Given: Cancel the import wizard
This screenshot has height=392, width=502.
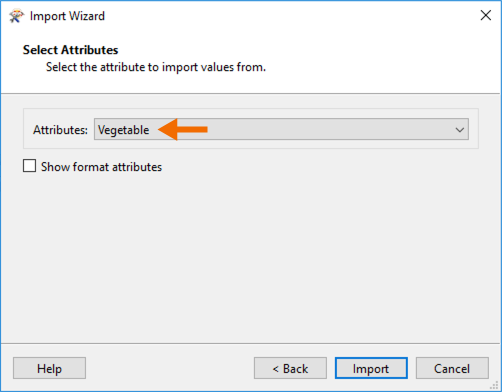Looking at the screenshot, I should point(452,368).
